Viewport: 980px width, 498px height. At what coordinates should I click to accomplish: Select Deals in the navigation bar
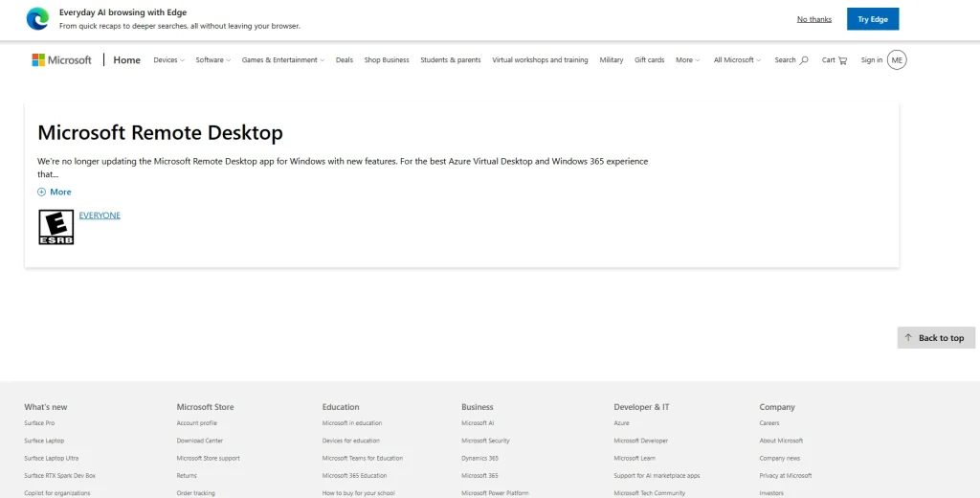(x=345, y=60)
